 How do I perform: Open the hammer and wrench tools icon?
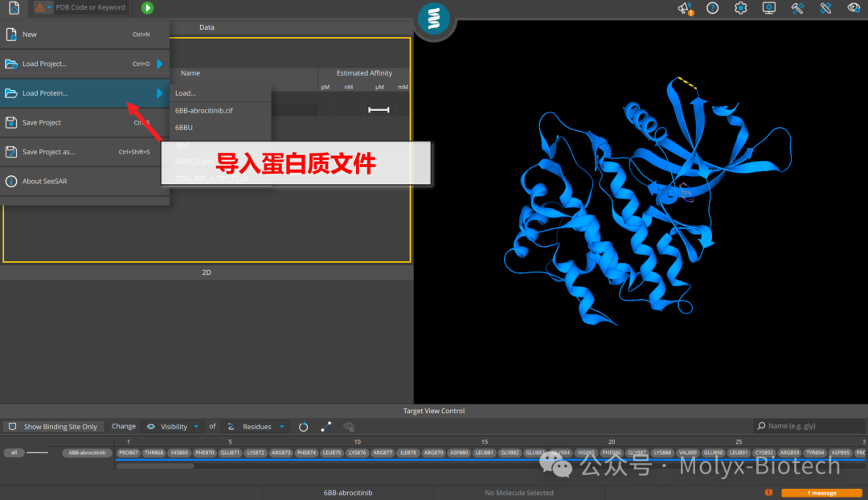point(797,8)
